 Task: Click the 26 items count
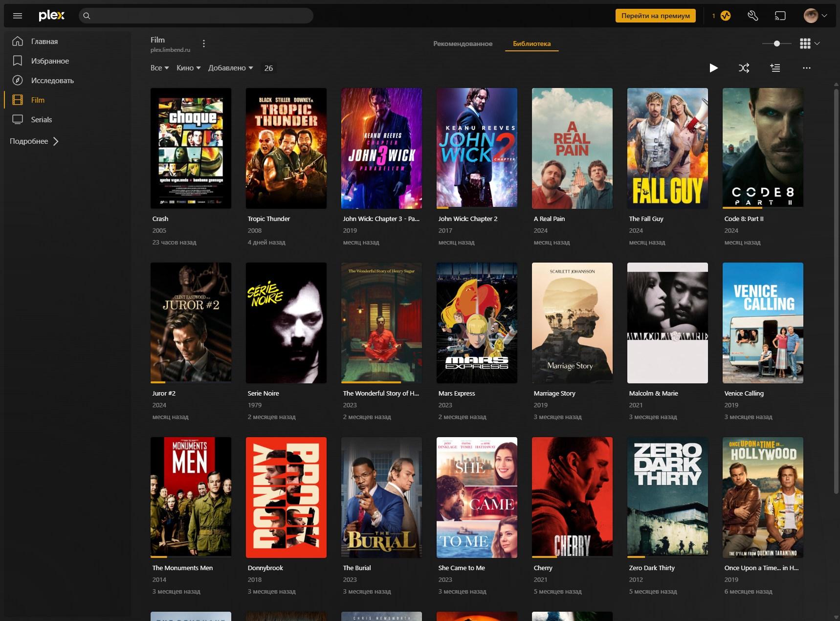pyautogui.click(x=268, y=68)
